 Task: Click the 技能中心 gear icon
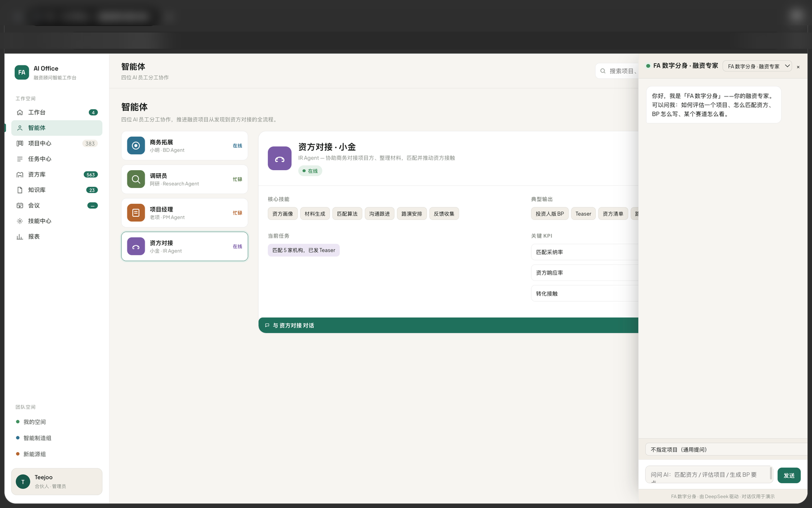pyautogui.click(x=20, y=221)
